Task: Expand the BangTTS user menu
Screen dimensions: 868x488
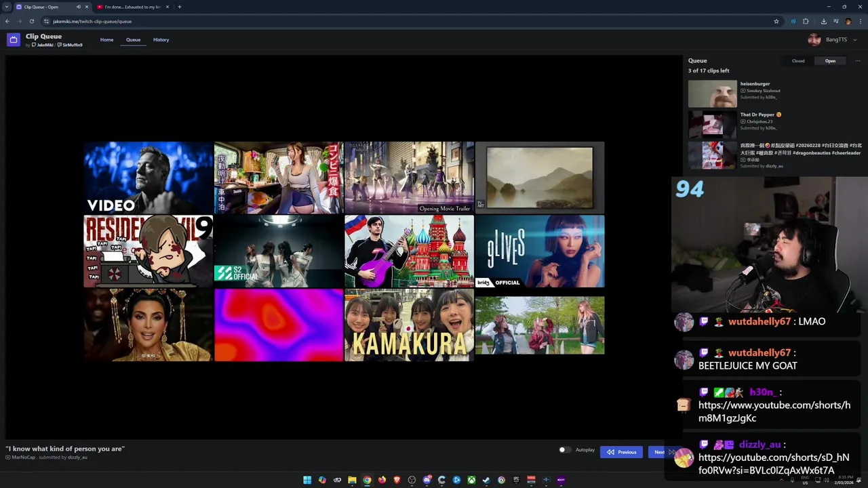Action: coord(832,39)
